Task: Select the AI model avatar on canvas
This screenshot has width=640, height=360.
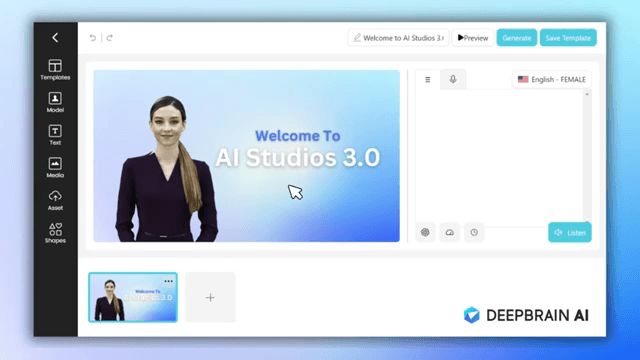Action: [167, 169]
